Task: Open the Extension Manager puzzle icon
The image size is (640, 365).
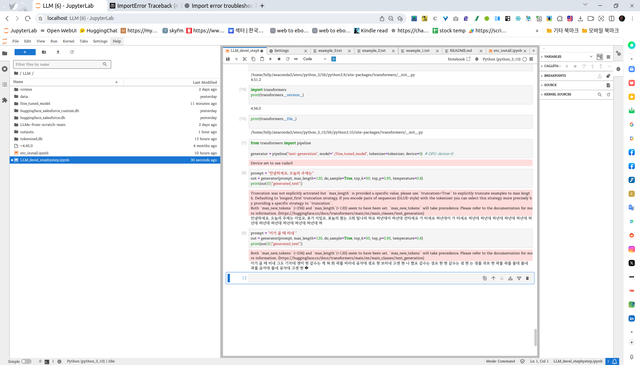Action: [x=5, y=100]
